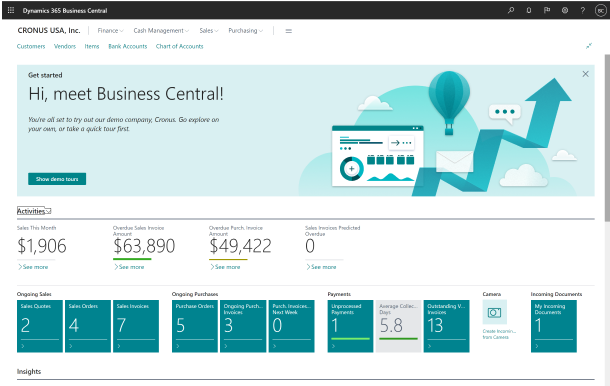The height and width of the screenshot is (386, 610).
Task: Expand the Finance menu
Action: pyautogui.click(x=110, y=31)
